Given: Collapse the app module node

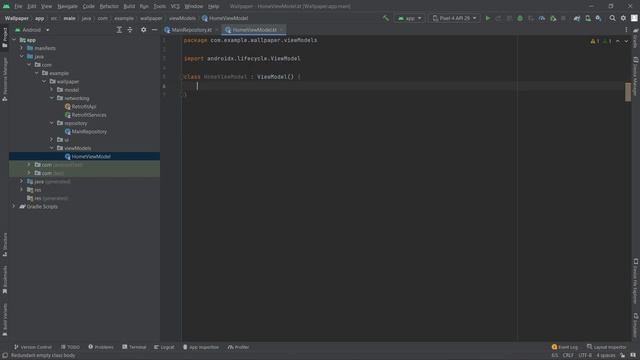Looking at the screenshot, I should 14,40.
